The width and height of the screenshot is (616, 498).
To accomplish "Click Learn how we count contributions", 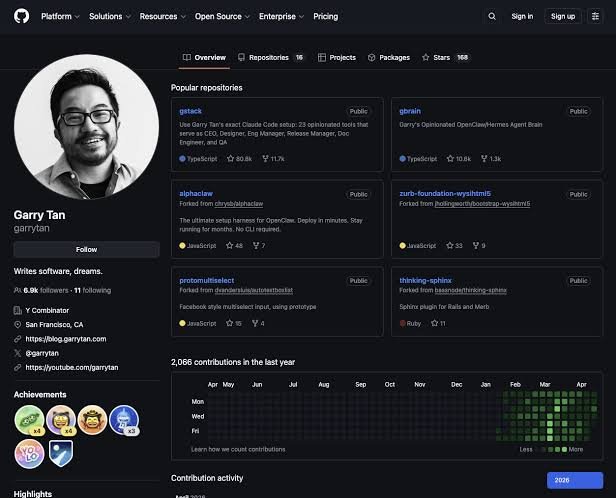I will tap(238, 449).
